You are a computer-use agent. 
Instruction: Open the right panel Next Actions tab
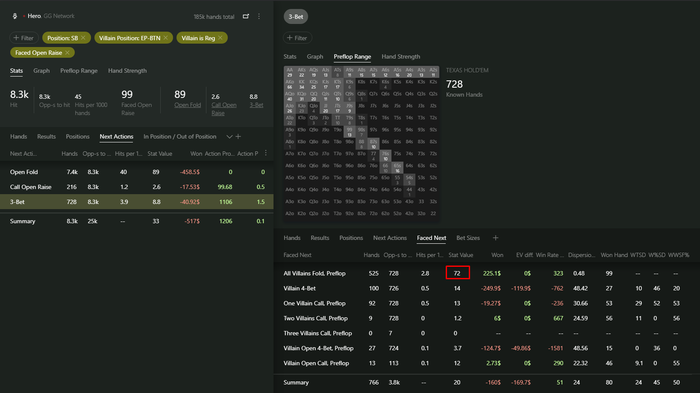point(390,238)
